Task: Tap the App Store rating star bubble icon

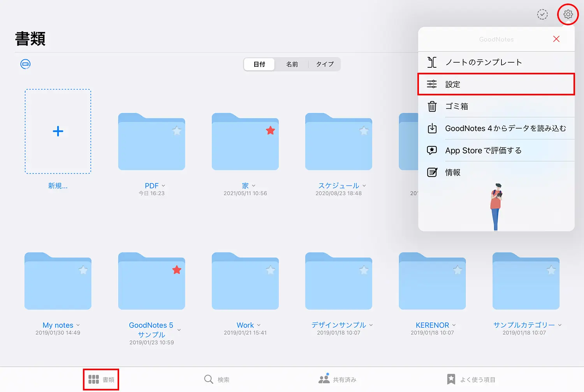Action: click(x=432, y=150)
